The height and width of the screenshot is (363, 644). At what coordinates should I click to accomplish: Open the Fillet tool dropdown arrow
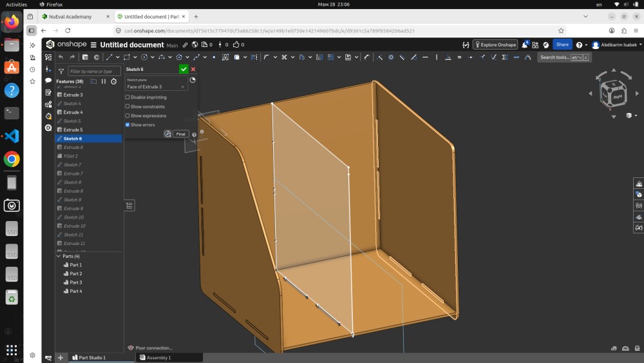pyautogui.click(x=275, y=57)
